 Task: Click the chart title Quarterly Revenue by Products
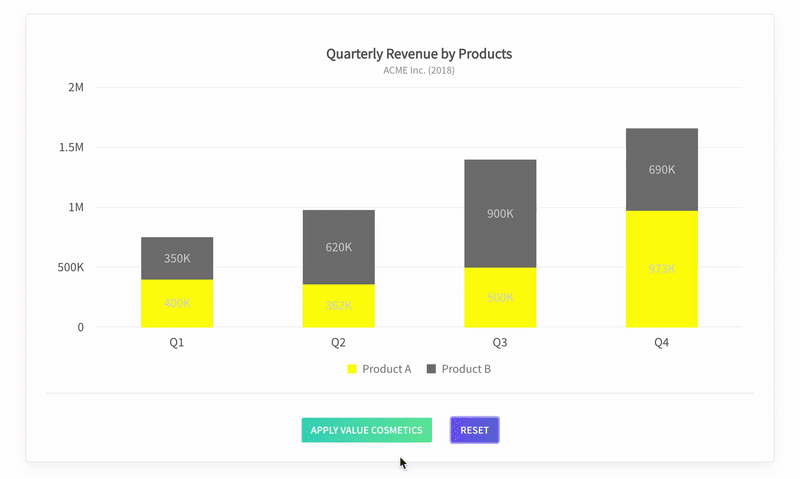419,54
